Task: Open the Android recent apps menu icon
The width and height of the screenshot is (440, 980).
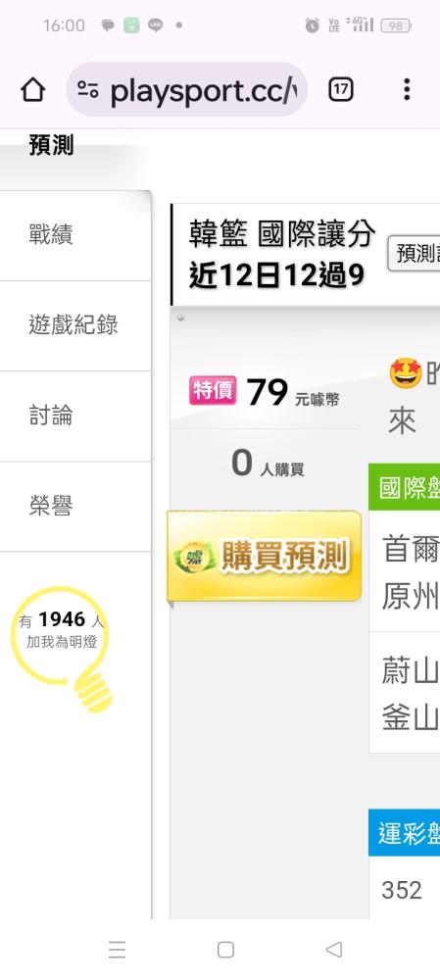Action: point(117,950)
